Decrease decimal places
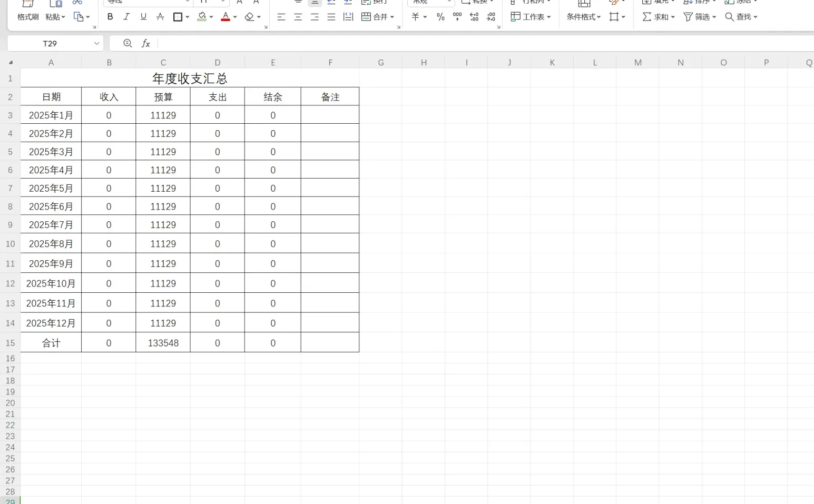This screenshot has width=814, height=504. tap(491, 17)
